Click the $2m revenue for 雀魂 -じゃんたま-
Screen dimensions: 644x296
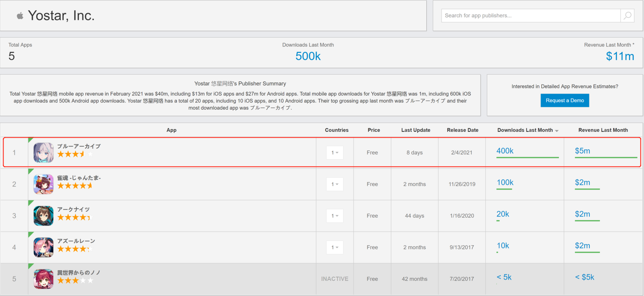(x=582, y=183)
